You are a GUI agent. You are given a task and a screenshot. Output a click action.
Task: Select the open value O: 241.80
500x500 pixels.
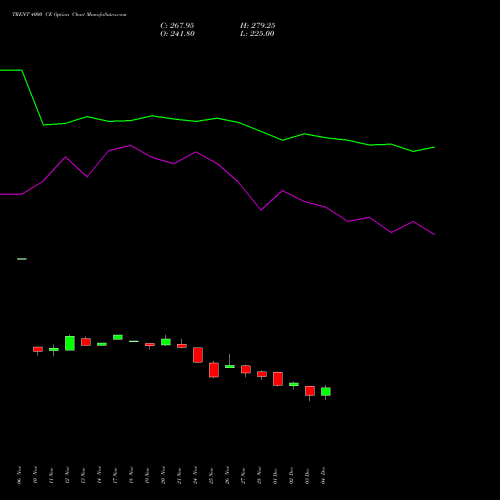pyautogui.click(x=177, y=34)
